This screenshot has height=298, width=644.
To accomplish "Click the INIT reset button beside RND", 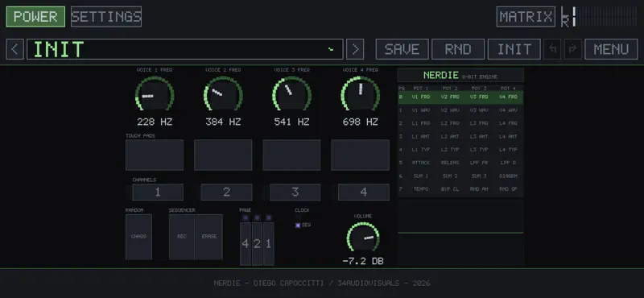I will click(514, 49).
